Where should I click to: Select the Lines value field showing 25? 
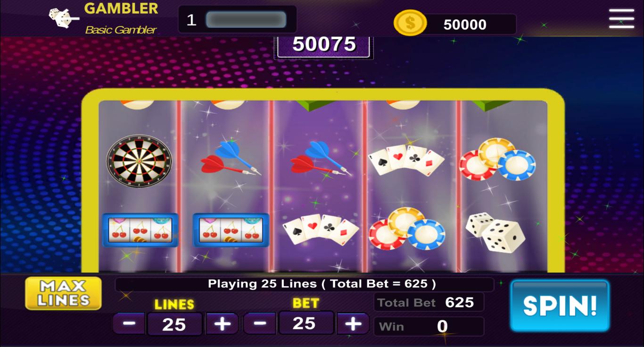coord(174,324)
